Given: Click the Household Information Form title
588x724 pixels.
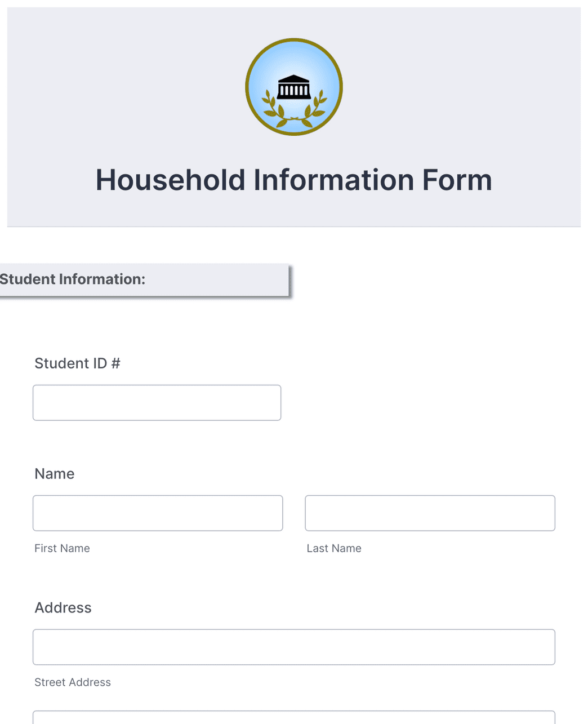Looking at the screenshot, I should [293, 180].
